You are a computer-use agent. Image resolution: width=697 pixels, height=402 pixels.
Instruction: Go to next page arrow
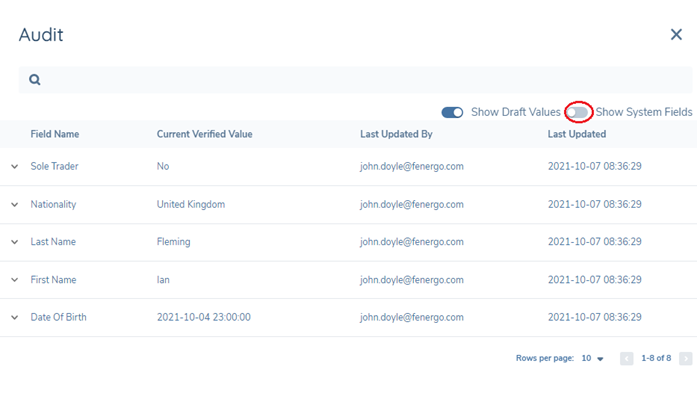(x=685, y=358)
